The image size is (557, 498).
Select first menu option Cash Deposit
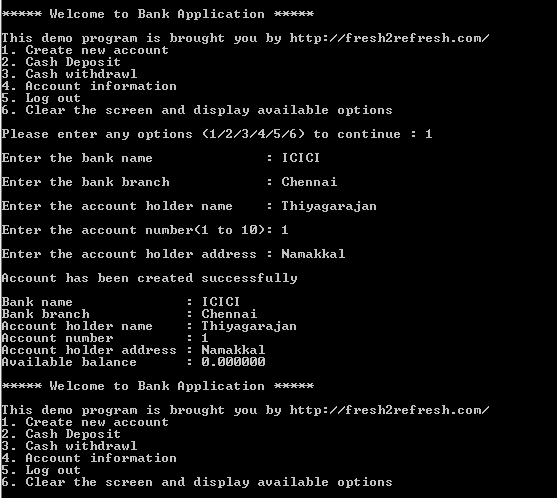pyautogui.click(x=61, y=62)
